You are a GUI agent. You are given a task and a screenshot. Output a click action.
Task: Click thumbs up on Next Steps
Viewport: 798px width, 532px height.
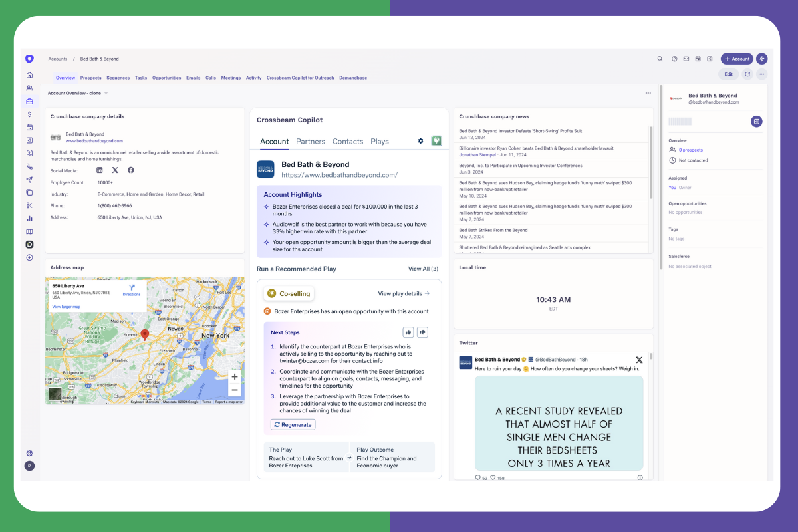[x=408, y=332]
